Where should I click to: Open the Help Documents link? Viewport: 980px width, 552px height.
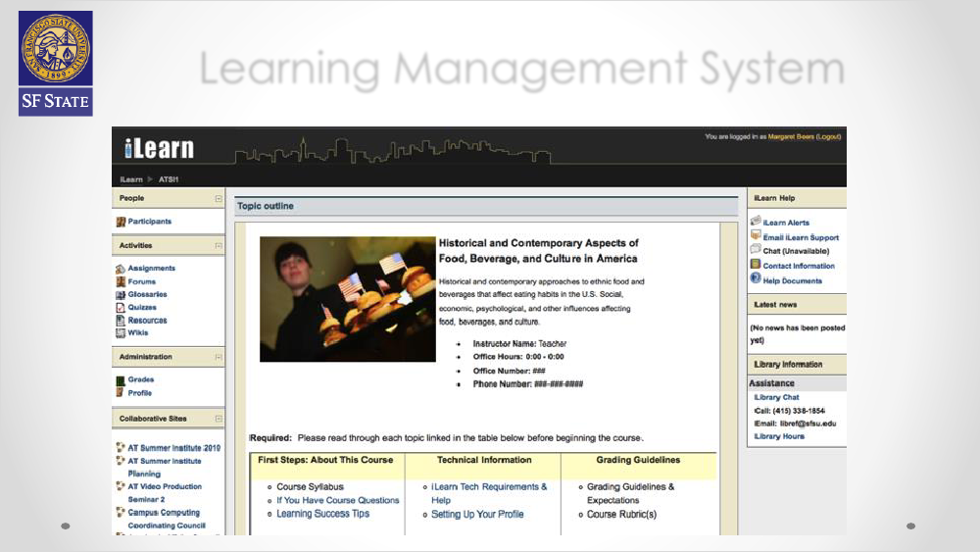pos(793,280)
